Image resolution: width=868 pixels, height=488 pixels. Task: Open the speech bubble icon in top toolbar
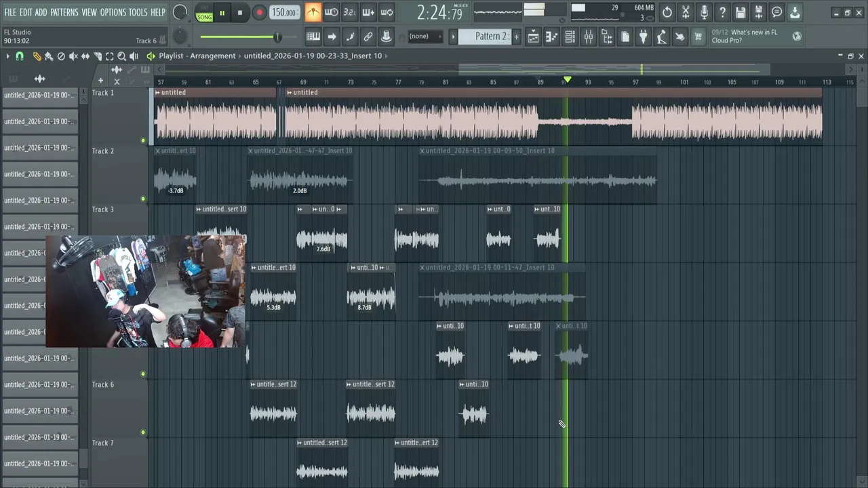777,12
